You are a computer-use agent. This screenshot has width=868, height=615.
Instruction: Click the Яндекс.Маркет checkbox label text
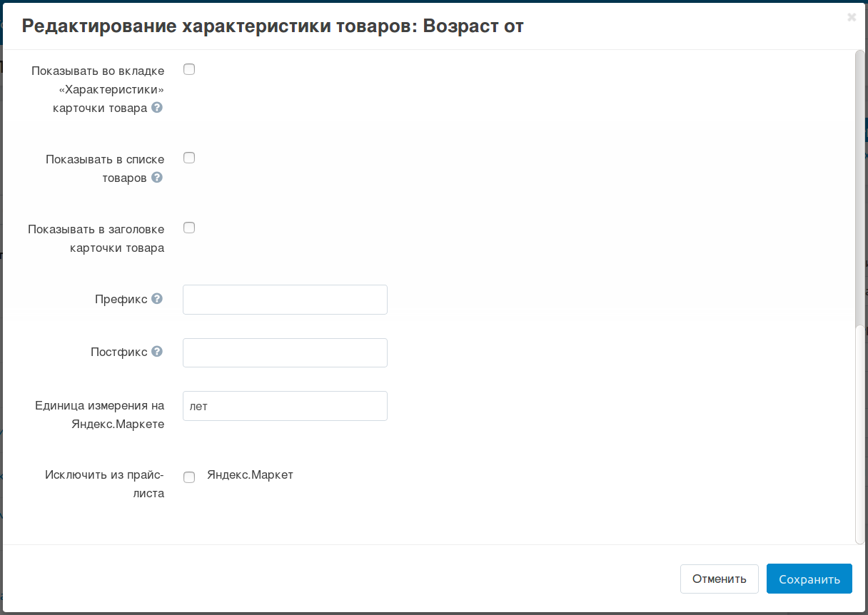[x=250, y=475]
